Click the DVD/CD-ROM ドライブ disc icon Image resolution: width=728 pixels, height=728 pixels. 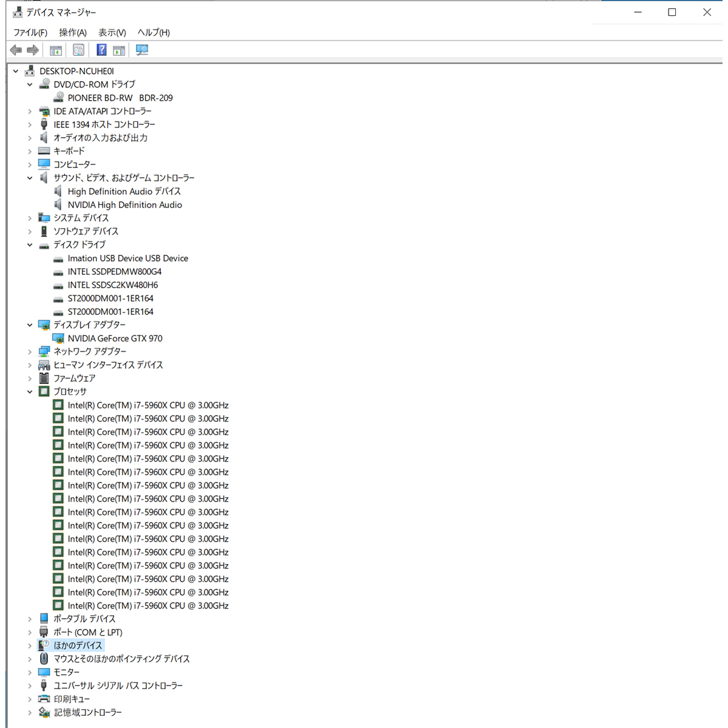click(44, 84)
